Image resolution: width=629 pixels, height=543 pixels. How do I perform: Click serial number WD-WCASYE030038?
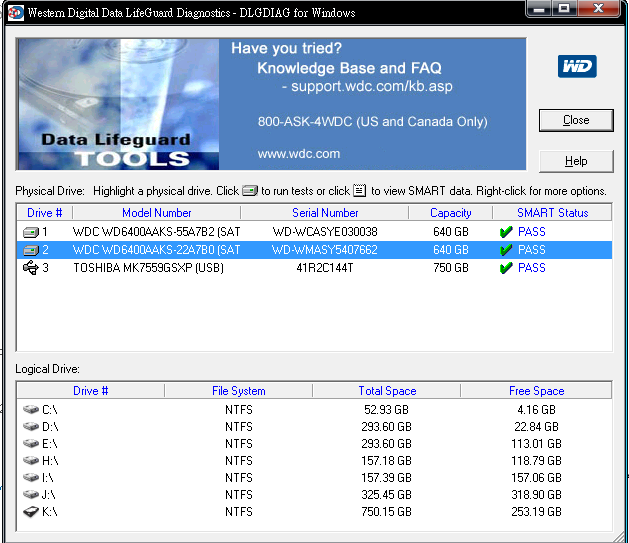325,232
